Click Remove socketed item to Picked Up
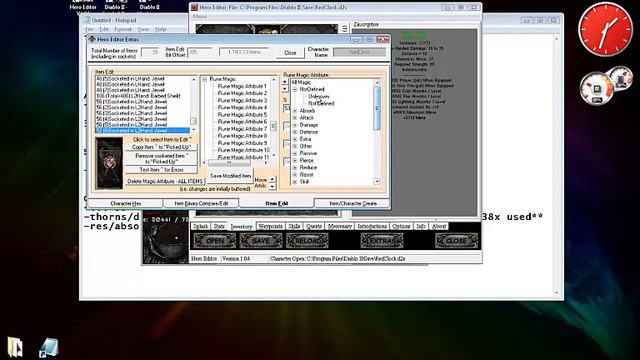Screen dimensions: 640x360 pyautogui.click(x=162, y=159)
